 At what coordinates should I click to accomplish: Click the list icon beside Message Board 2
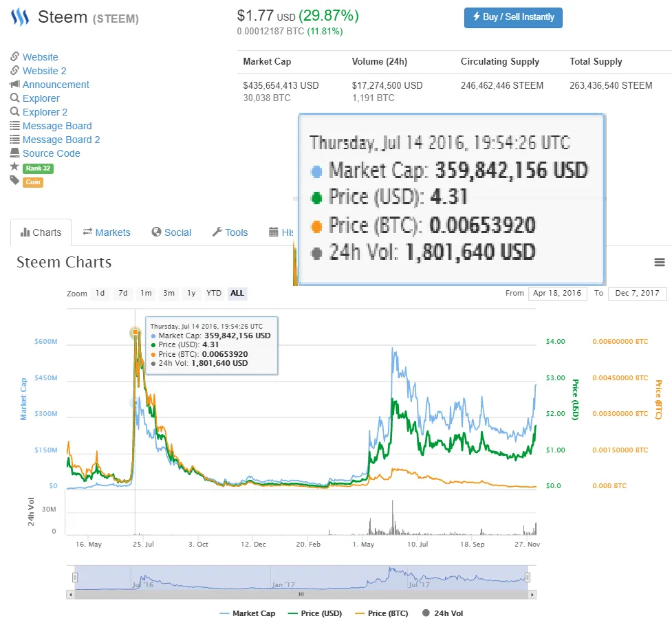pyautogui.click(x=15, y=139)
